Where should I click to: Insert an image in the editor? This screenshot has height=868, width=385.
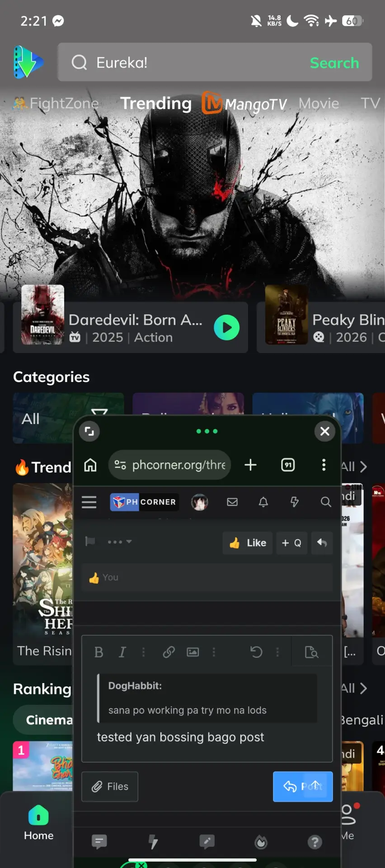point(193,652)
